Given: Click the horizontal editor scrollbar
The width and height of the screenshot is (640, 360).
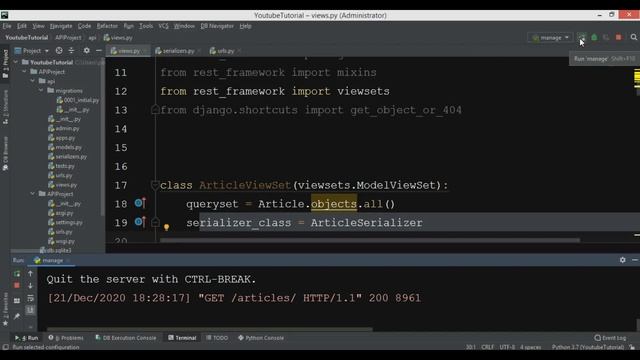Looking at the screenshot, I should (x=370, y=240).
